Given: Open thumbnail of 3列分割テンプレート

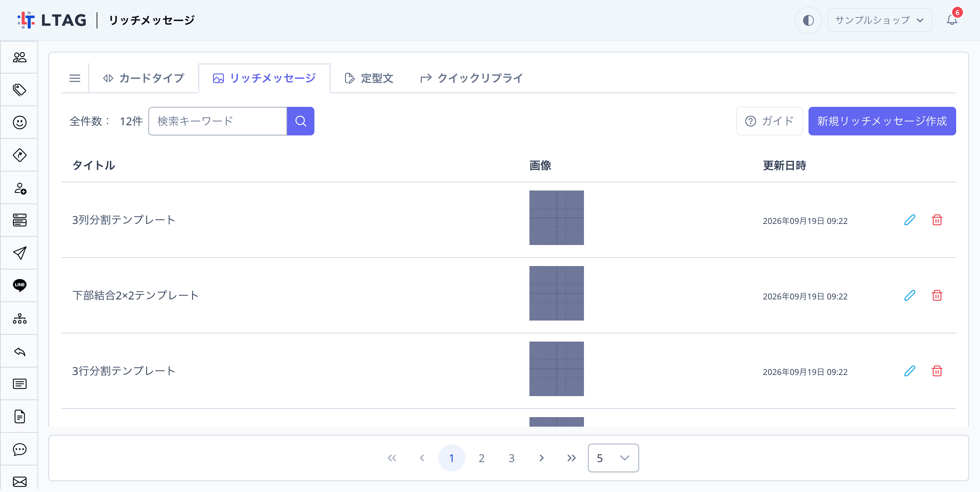Looking at the screenshot, I should [x=557, y=218].
